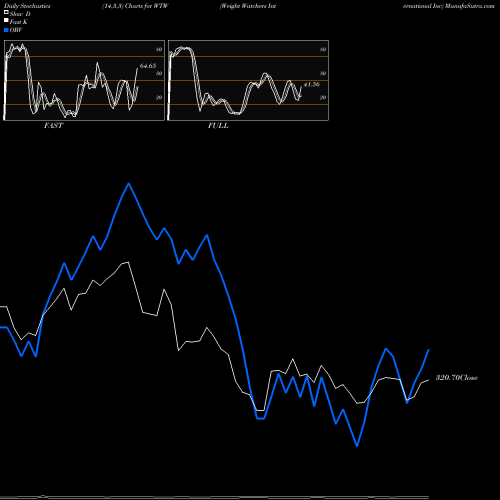Click the Slow D legend swatch

coord(6,13)
